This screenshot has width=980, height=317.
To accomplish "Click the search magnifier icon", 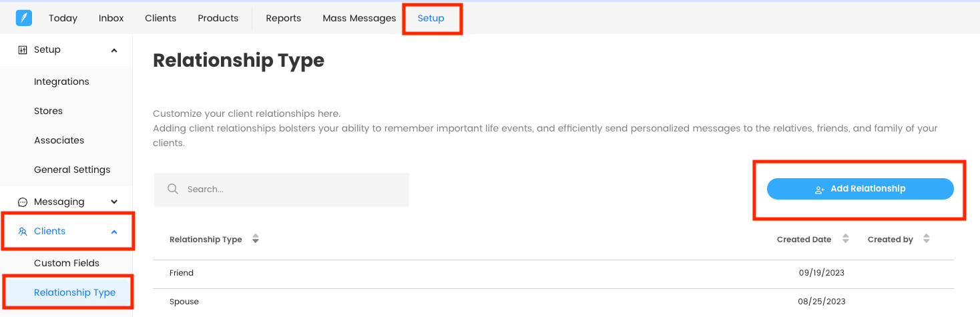I will [x=173, y=189].
